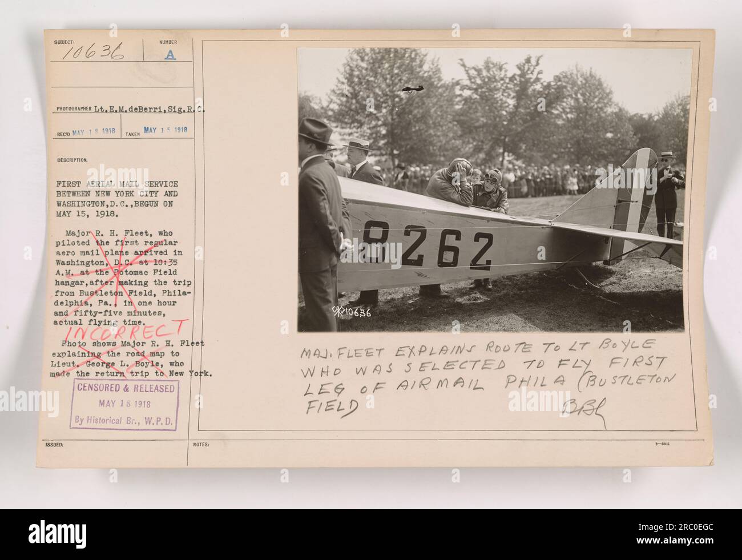742x560 pixels.
Task: Click the SUBJECT field label at top
Action: point(64,42)
